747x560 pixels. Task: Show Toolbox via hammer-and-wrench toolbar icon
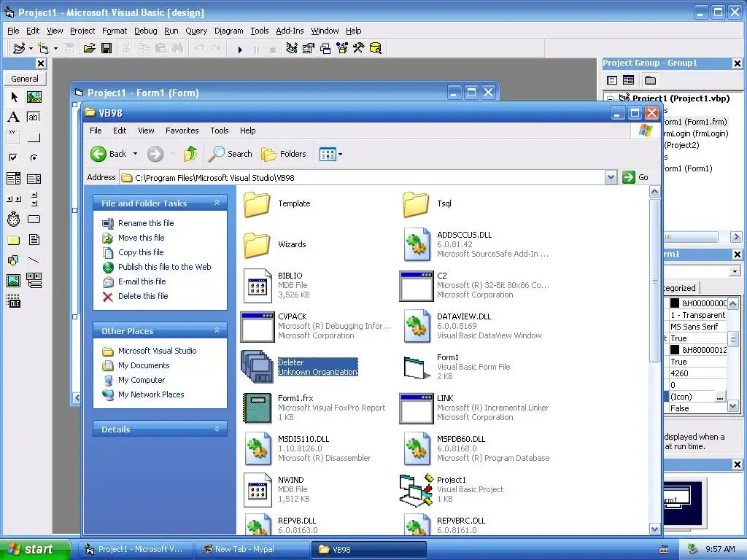(358, 48)
